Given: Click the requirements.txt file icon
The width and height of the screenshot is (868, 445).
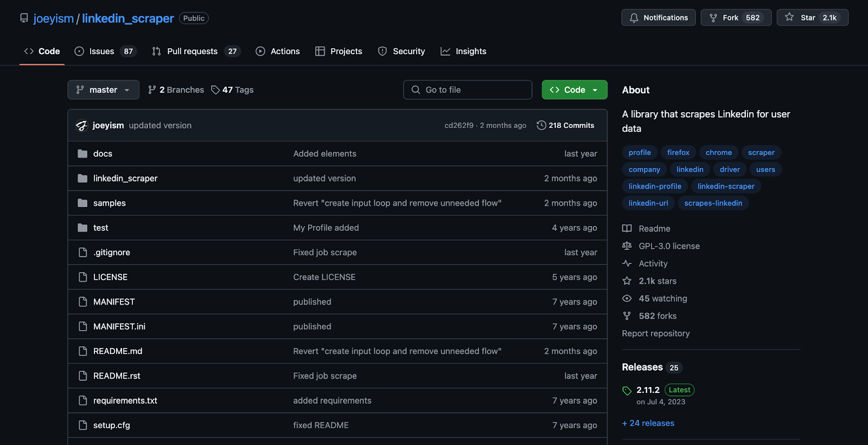Looking at the screenshot, I should point(82,401).
